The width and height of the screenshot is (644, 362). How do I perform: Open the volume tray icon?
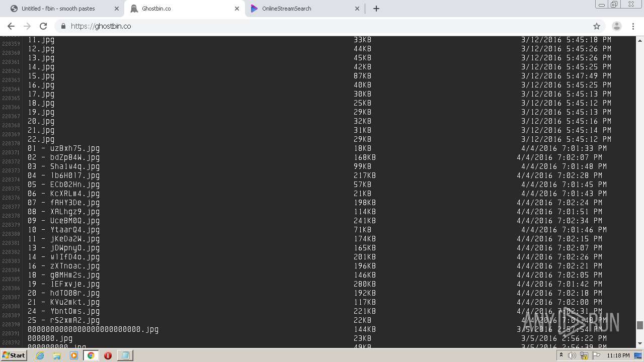572,355
